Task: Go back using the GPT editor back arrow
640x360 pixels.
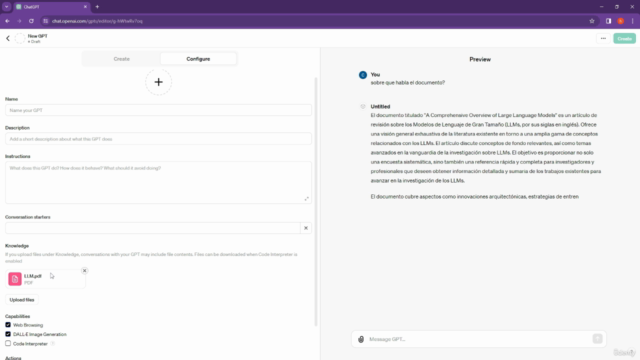Action: 8,38
